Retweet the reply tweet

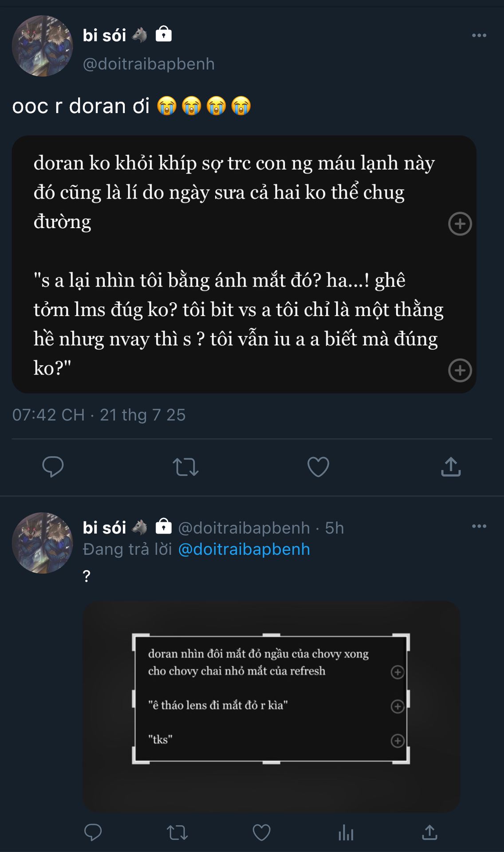point(177,832)
